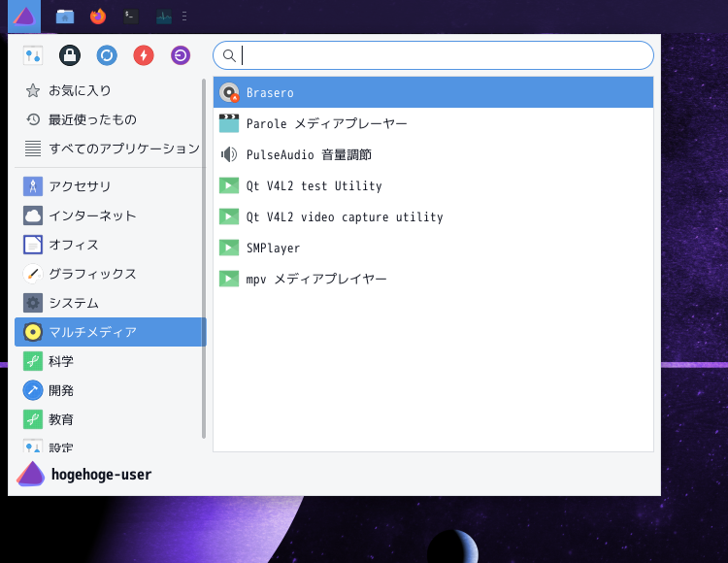Click the hogehoge-user name
The image size is (728, 563).
(101, 475)
